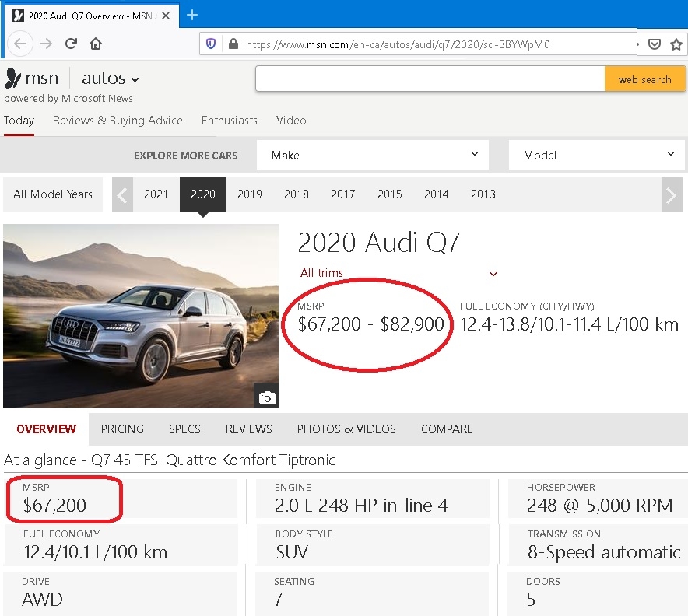This screenshot has height=616, width=688.
Task: Click the MSRP range $67,200 - $82,900
Action: (x=370, y=324)
